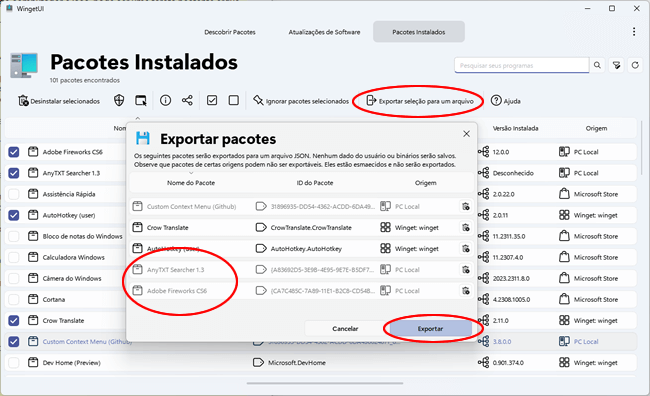Check Bloco de notas do Windows checkbox
Screen dimensions: 650x396
click(x=14, y=236)
